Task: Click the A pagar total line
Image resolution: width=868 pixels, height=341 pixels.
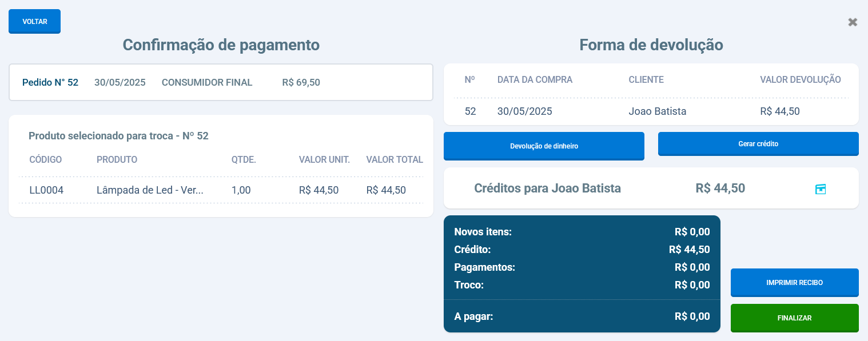Action: tap(582, 316)
